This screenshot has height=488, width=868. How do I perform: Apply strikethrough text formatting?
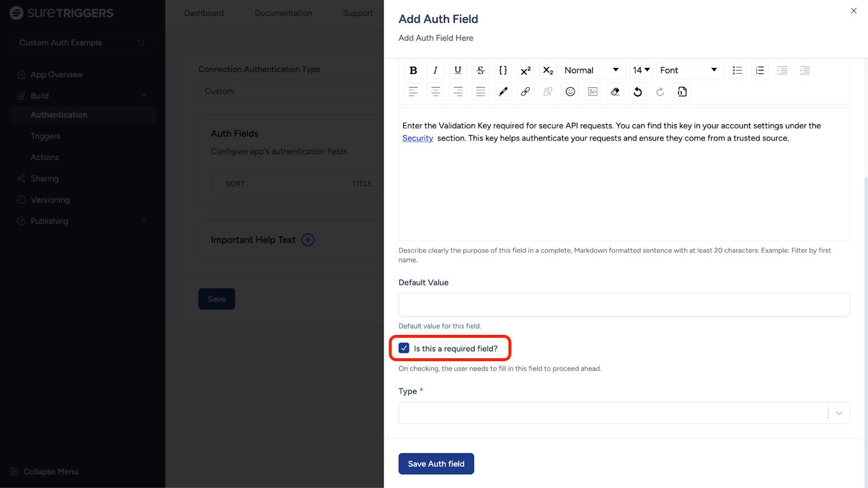480,71
